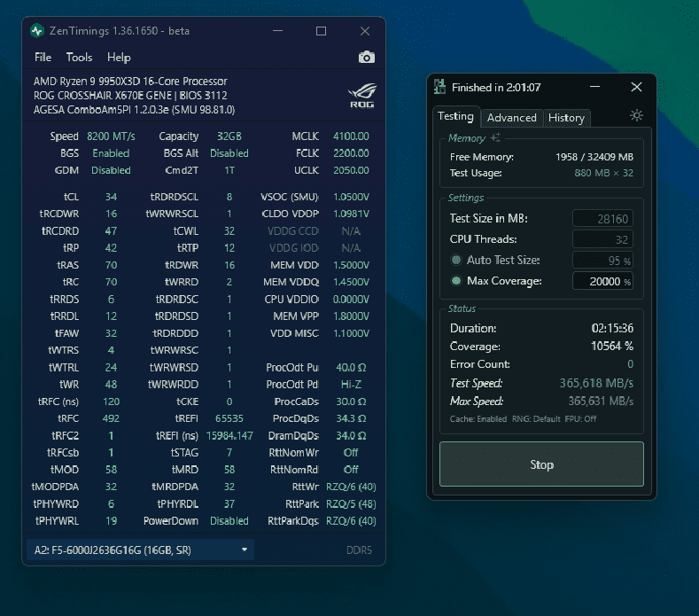Click the Test Size in MB field
The image size is (699, 616).
pyautogui.click(x=602, y=219)
